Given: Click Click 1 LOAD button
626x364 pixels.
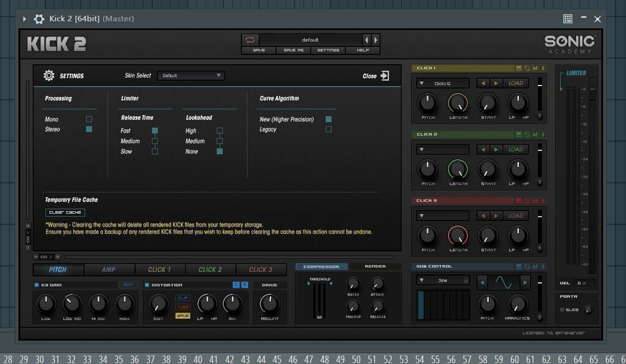Looking at the screenshot, I should [x=515, y=83].
